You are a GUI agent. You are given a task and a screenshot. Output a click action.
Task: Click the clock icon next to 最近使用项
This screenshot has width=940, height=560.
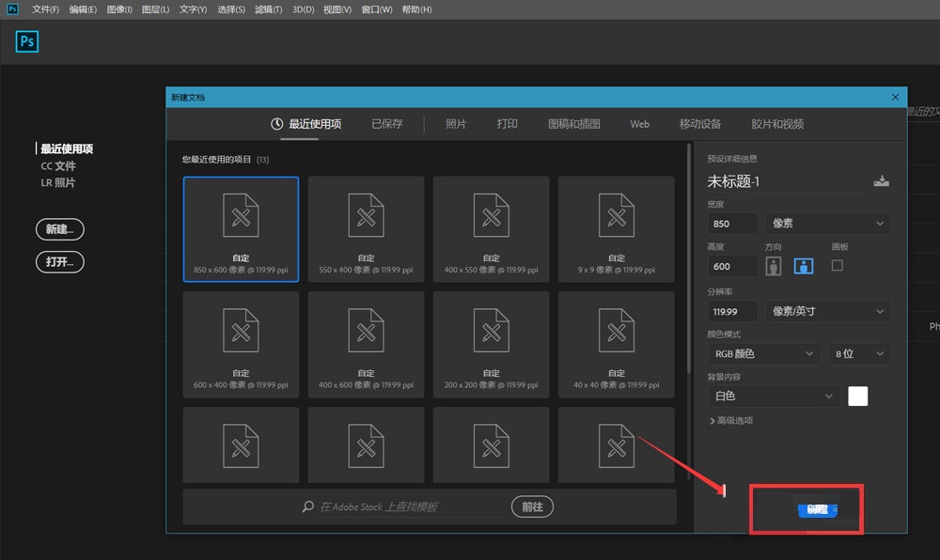click(x=278, y=123)
